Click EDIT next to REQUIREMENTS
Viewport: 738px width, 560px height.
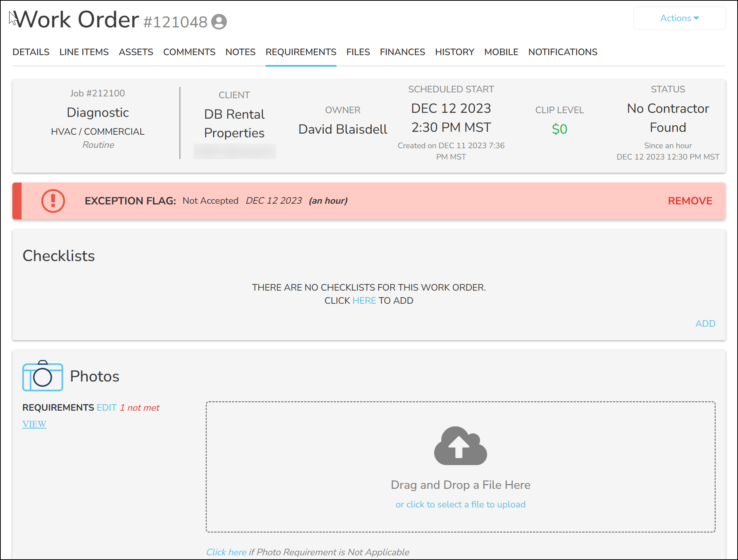(106, 407)
